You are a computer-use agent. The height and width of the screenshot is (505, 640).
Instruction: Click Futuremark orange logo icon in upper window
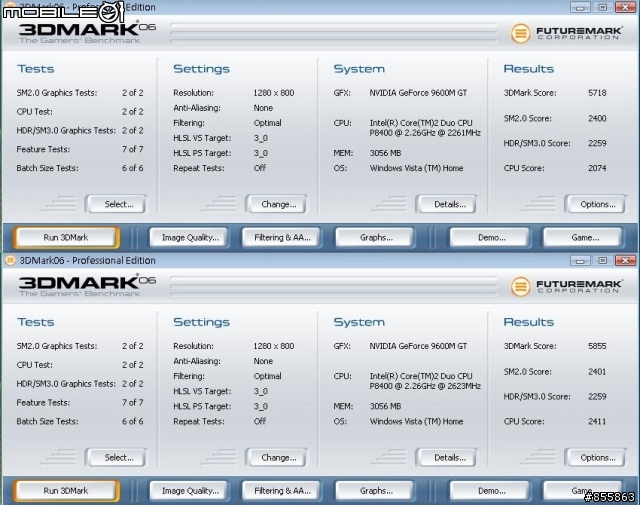tap(520, 33)
